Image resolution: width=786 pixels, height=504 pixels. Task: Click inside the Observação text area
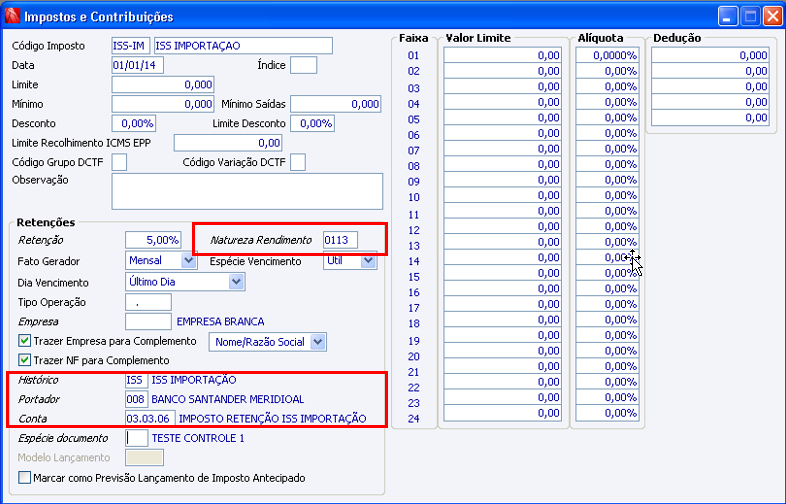[247, 192]
